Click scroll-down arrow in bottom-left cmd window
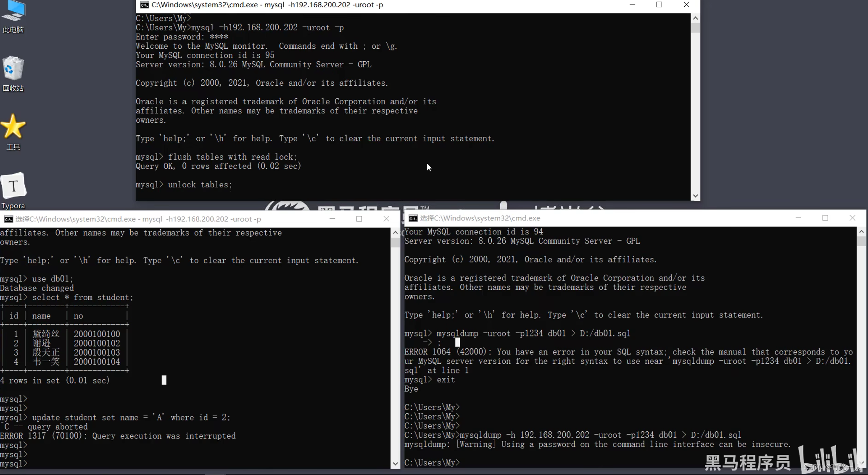The image size is (868, 475). point(395,464)
